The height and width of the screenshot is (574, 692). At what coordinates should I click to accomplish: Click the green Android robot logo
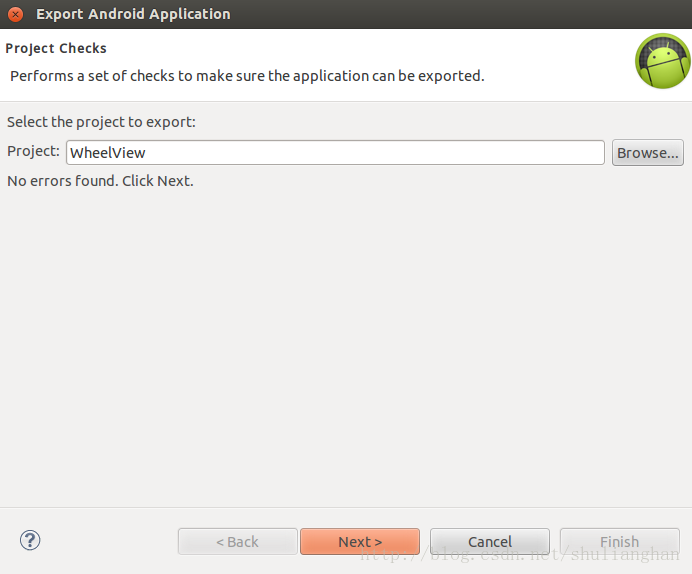tap(662, 61)
